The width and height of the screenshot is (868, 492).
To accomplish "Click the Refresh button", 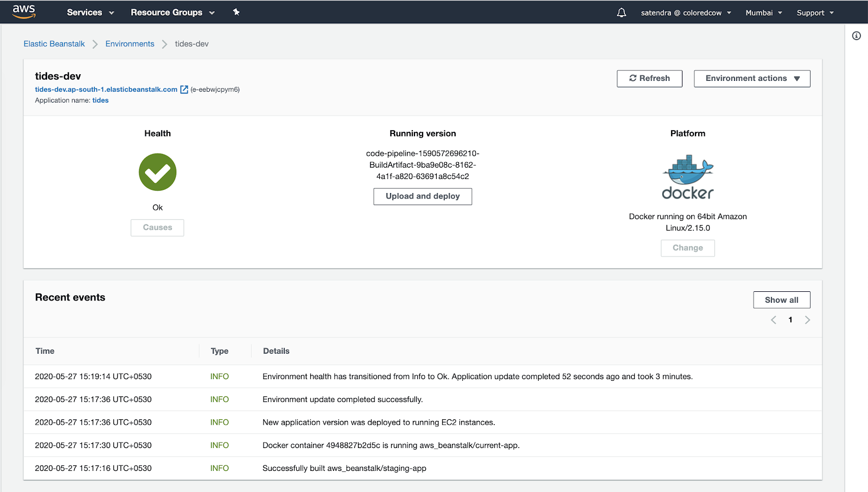I will [x=649, y=79].
